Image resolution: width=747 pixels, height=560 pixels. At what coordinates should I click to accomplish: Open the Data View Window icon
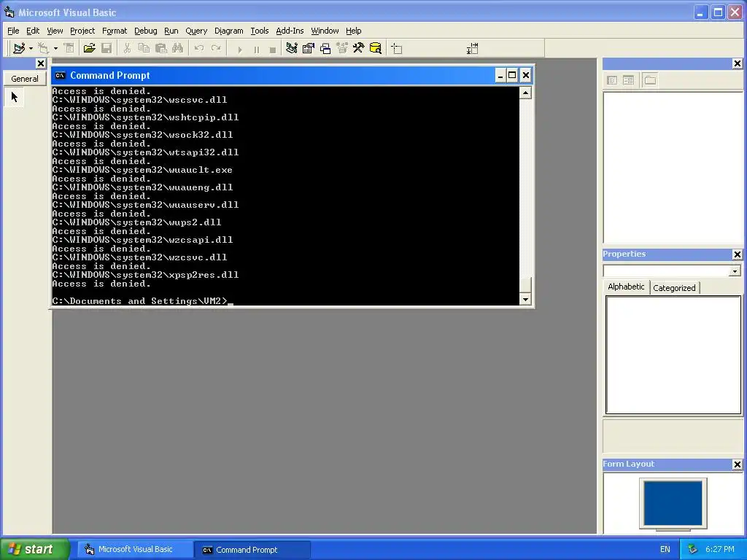tap(376, 48)
